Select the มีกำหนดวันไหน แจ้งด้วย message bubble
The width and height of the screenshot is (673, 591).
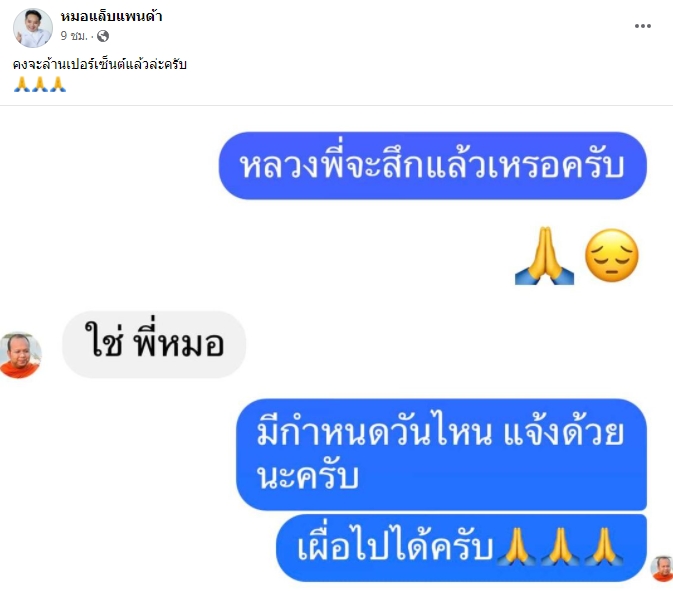[441, 455]
